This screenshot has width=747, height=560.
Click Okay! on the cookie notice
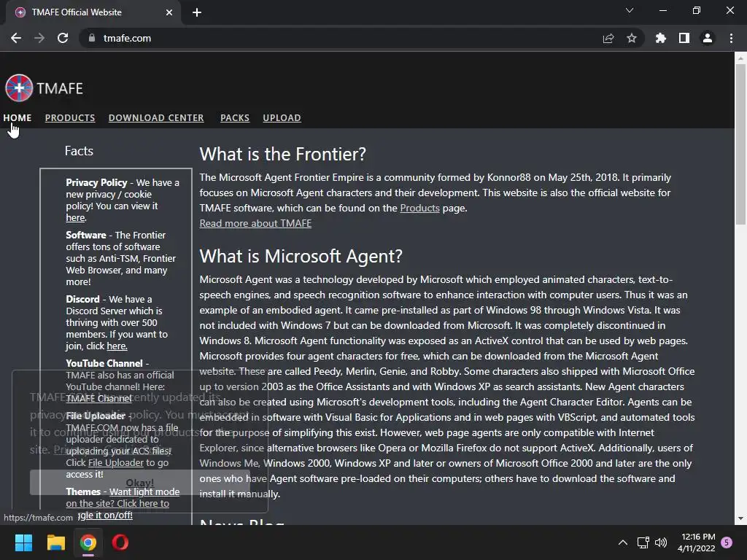[x=139, y=483]
